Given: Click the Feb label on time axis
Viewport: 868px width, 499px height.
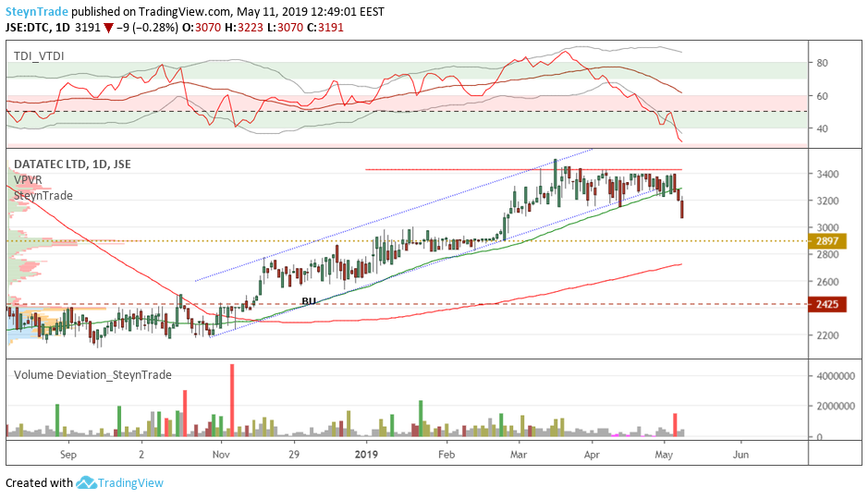Looking at the screenshot, I should click(446, 455).
